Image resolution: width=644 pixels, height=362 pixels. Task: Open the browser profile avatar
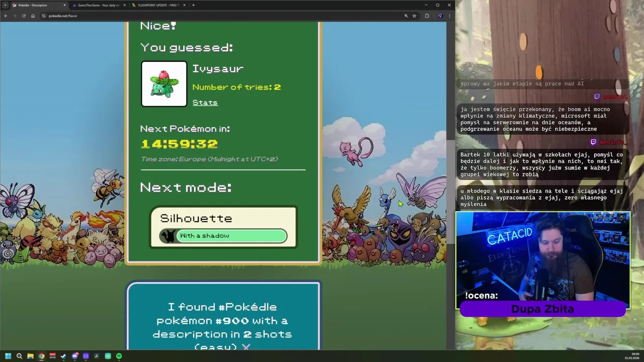coord(440,16)
